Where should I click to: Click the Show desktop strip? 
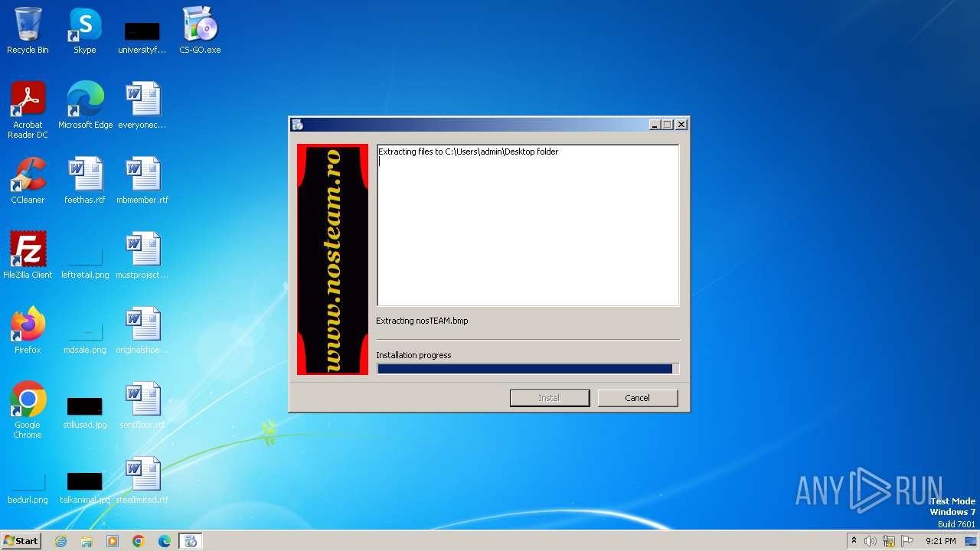coord(972,541)
